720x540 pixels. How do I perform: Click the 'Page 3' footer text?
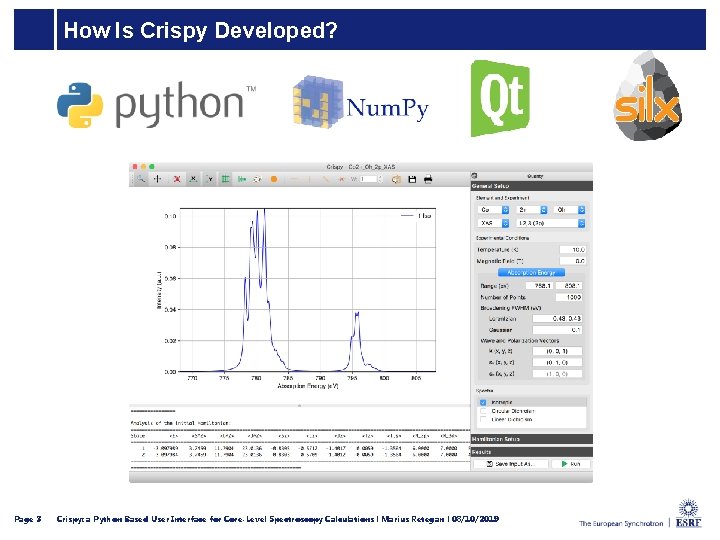pos(28,519)
